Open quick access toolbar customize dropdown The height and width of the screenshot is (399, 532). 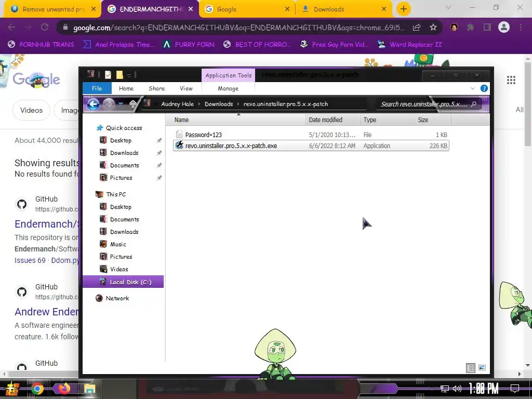point(129,75)
